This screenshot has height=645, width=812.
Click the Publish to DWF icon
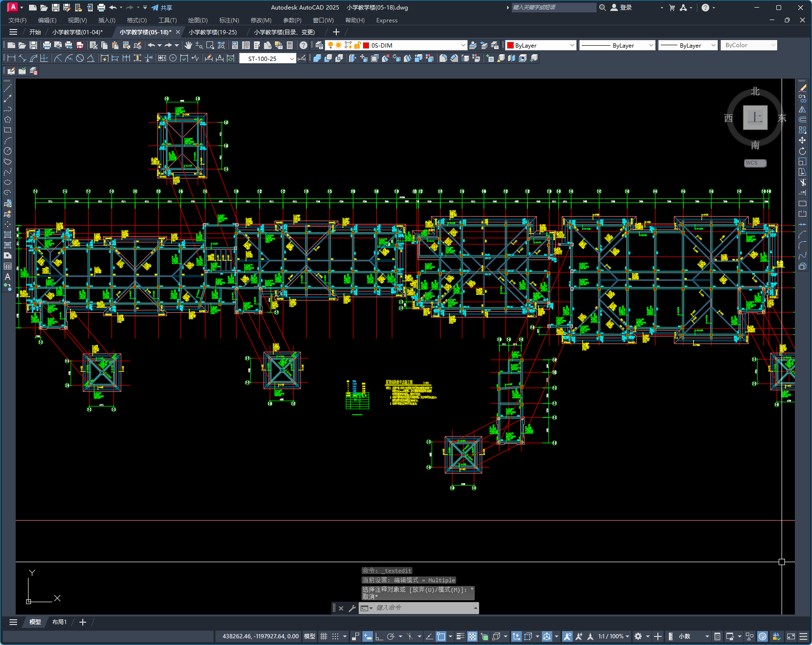(80, 45)
